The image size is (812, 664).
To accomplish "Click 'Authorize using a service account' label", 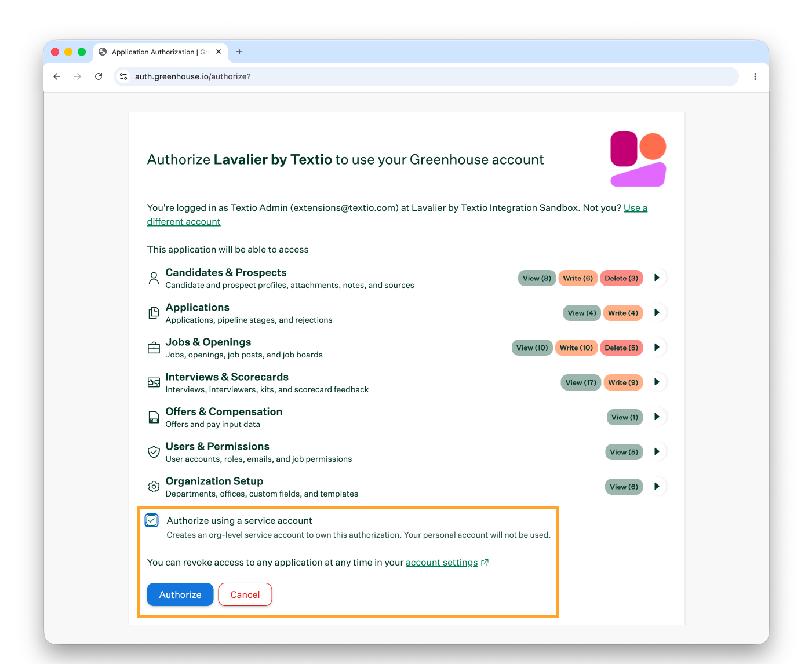I will click(x=239, y=520).
